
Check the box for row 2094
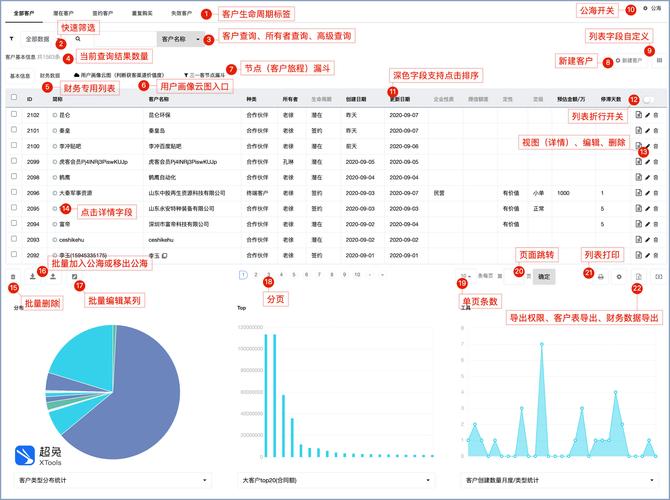14,223
